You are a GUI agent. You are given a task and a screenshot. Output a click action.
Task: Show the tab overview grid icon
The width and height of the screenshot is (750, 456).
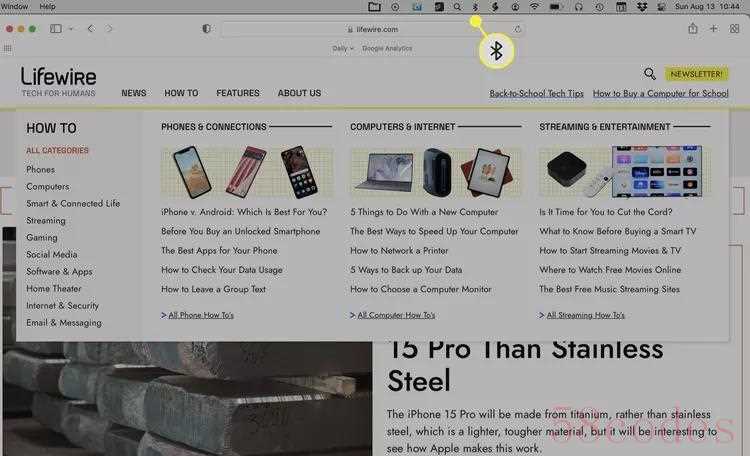[735, 29]
